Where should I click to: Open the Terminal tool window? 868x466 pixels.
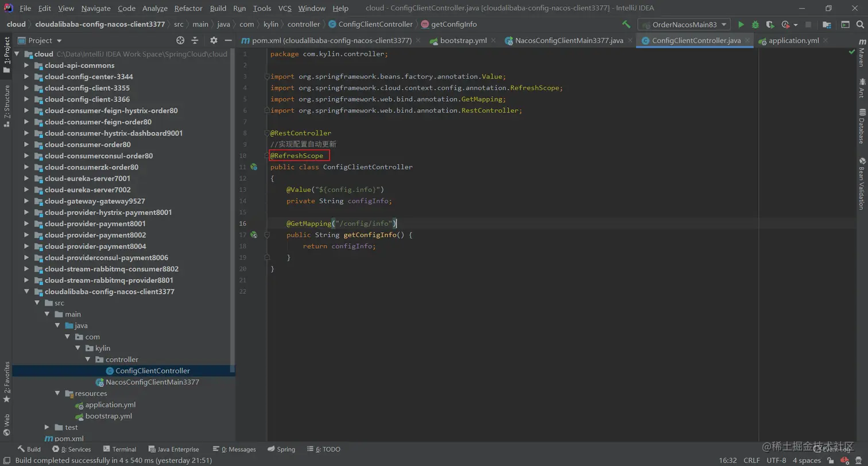click(119, 449)
